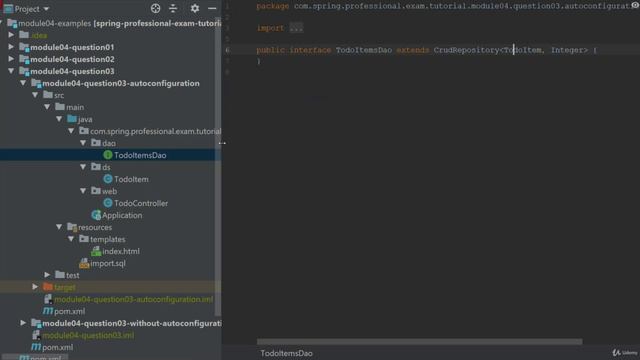Select TodoItemsDao interface icon in tree

point(108,155)
